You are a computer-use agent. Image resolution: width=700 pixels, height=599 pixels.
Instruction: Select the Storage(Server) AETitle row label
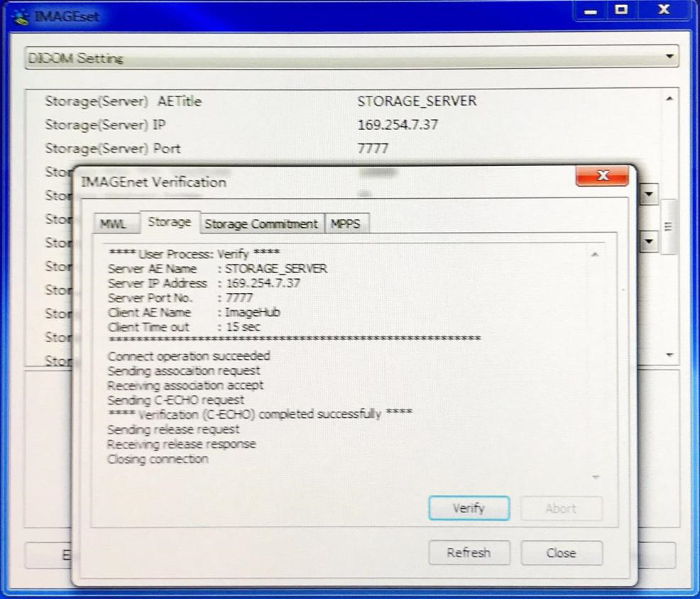point(124,101)
